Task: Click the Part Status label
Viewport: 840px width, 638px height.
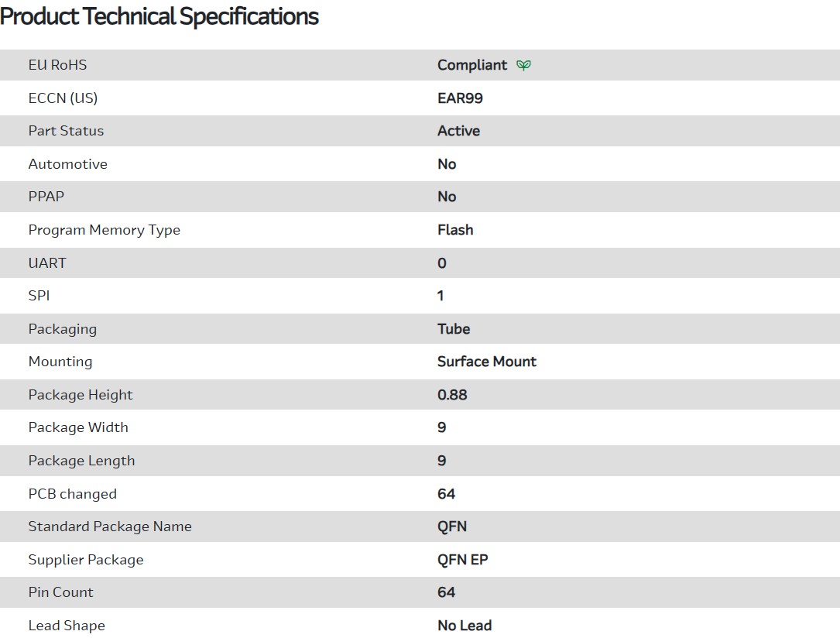Action: tap(66, 131)
